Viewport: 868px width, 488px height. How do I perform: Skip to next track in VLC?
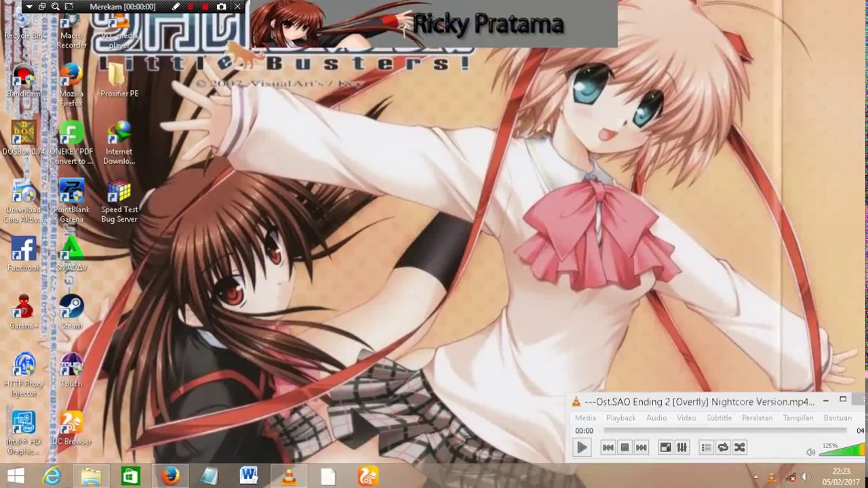click(x=642, y=447)
